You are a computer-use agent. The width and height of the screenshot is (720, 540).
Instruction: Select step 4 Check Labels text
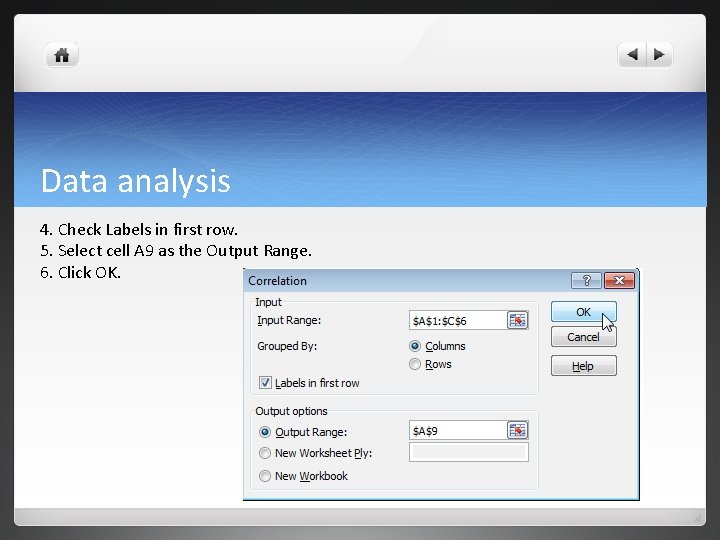(x=139, y=229)
